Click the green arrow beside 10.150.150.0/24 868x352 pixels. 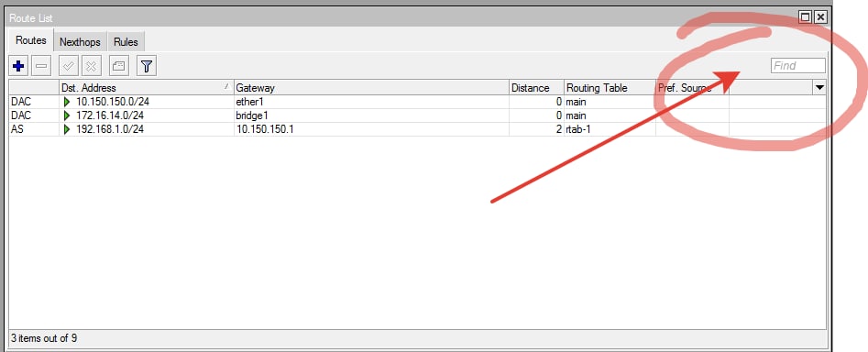[67, 102]
